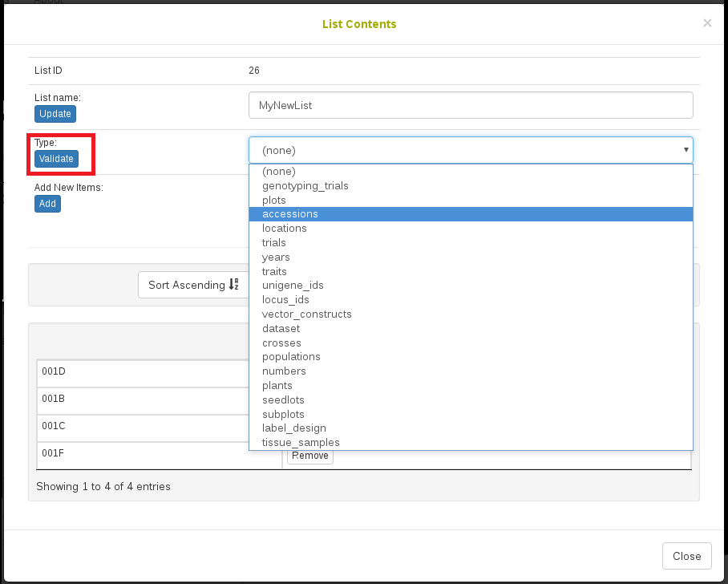Choose plots from the type list
Screen dimensions: 728x584
pyautogui.click(x=471, y=201)
